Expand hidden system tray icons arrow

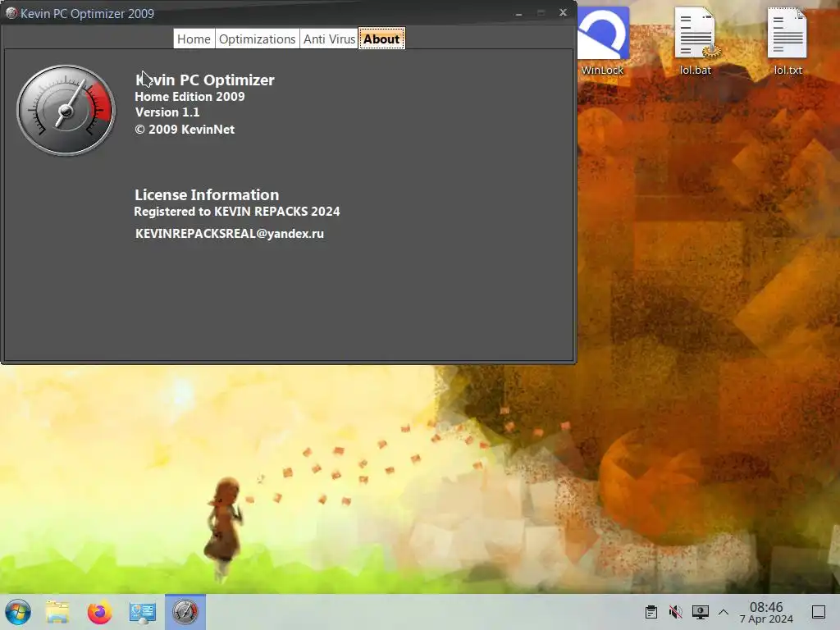(724, 612)
